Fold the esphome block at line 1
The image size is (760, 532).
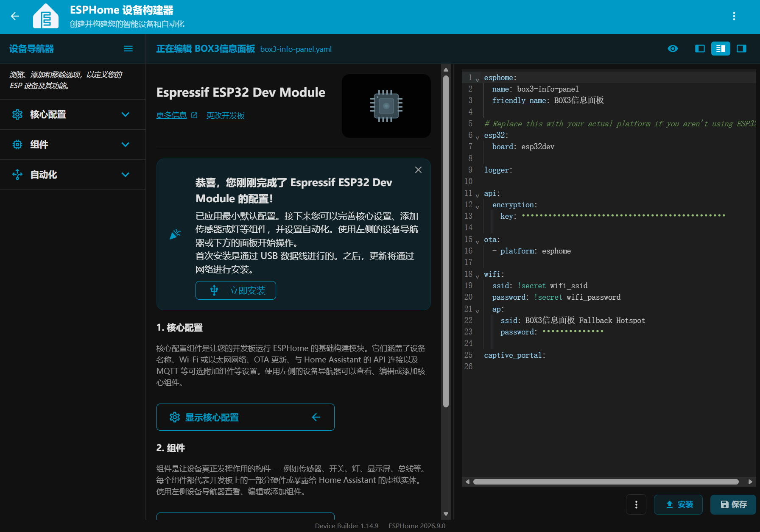coord(478,79)
